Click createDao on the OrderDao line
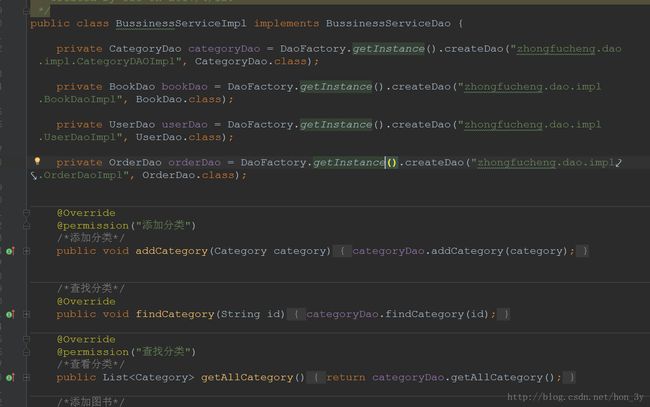The width and height of the screenshot is (650, 407). (434, 162)
